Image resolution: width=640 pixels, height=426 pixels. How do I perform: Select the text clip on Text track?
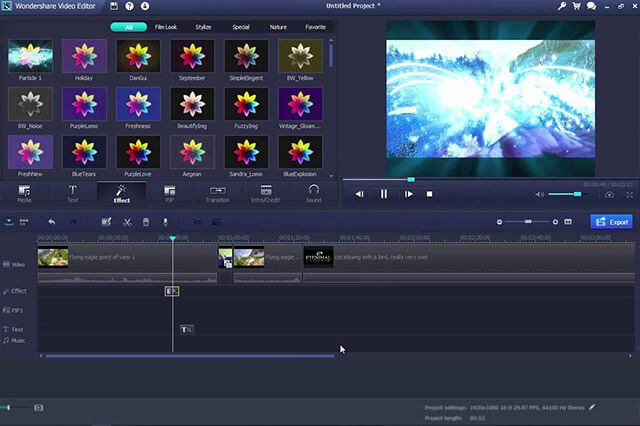pyautogui.click(x=187, y=329)
